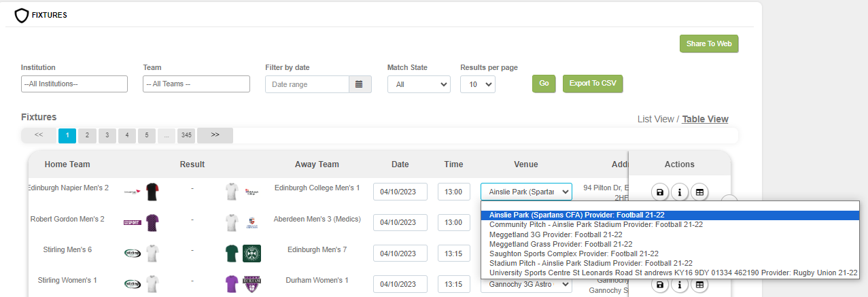Choose University Sports Centre St Andrews option
This screenshot has width=868, height=297.
670,273
